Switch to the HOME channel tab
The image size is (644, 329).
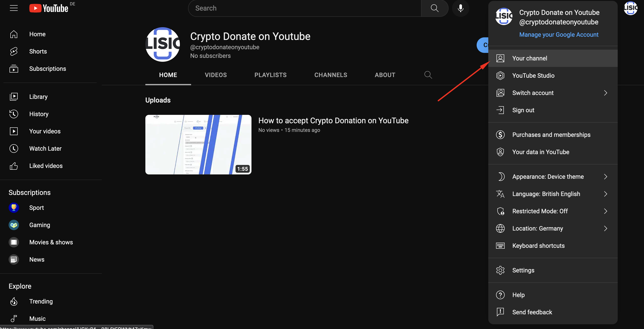pyautogui.click(x=168, y=75)
